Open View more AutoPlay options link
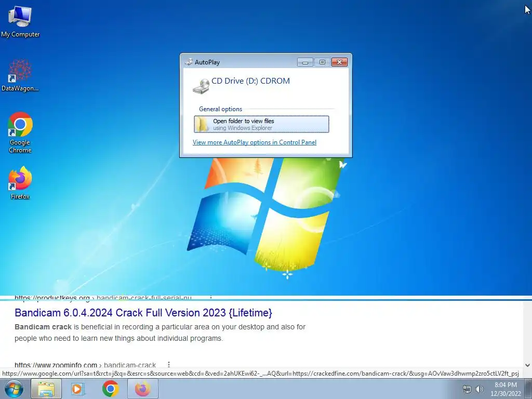Screen dimensions: 532x399 255,142
